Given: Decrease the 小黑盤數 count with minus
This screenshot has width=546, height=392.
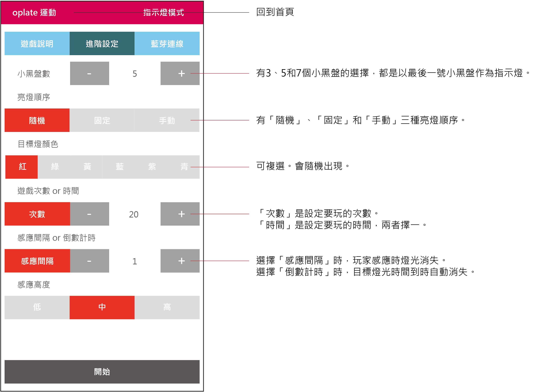Looking at the screenshot, I should coord(89,73).
